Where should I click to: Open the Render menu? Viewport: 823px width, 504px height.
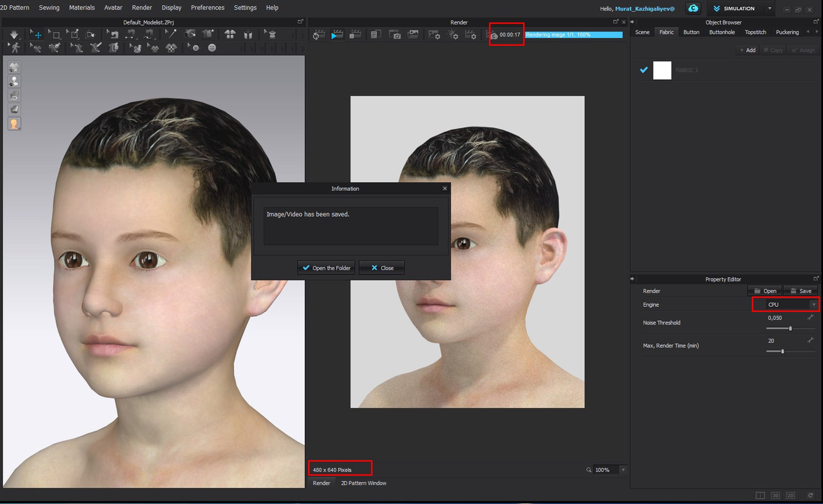click(x=141, y=7)
